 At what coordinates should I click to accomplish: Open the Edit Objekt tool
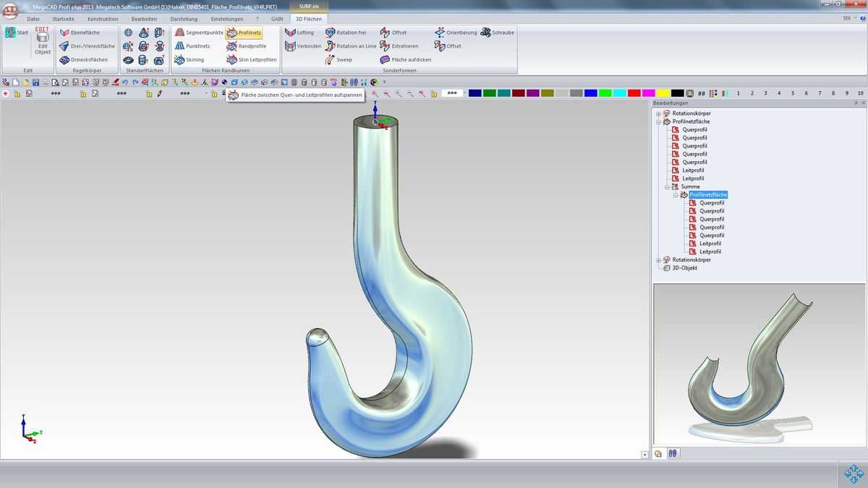[x=43, y=42]
